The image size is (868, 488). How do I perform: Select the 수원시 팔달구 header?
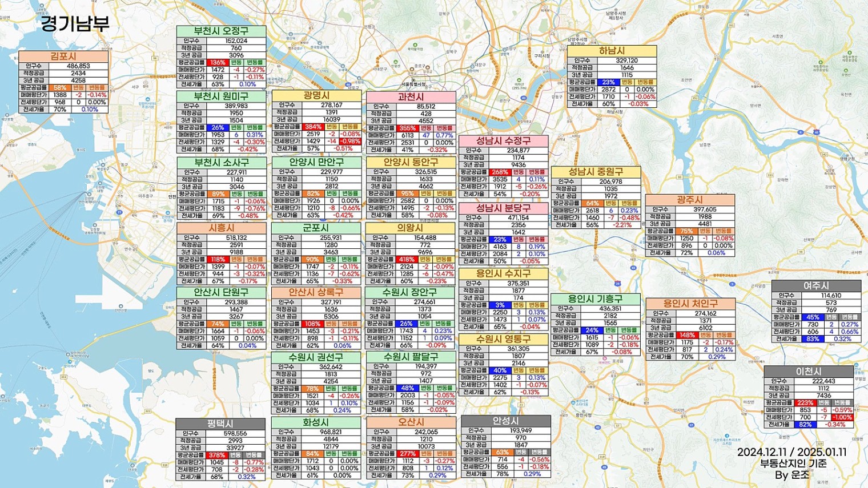[x=411, y=357]
